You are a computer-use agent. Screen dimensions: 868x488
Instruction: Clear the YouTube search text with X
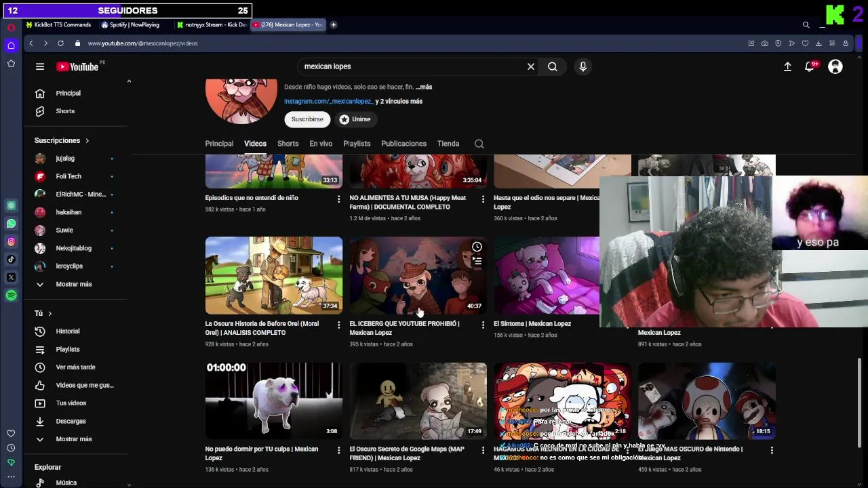point(531,66)
